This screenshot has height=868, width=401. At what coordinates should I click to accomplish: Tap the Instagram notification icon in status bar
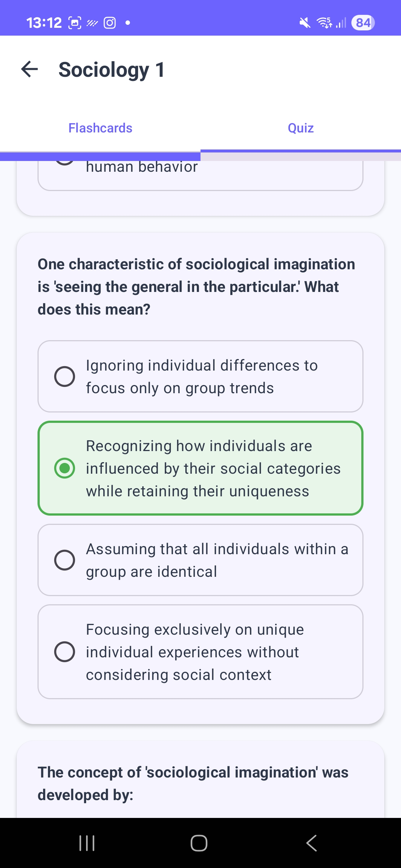click(x=110, y=23)
